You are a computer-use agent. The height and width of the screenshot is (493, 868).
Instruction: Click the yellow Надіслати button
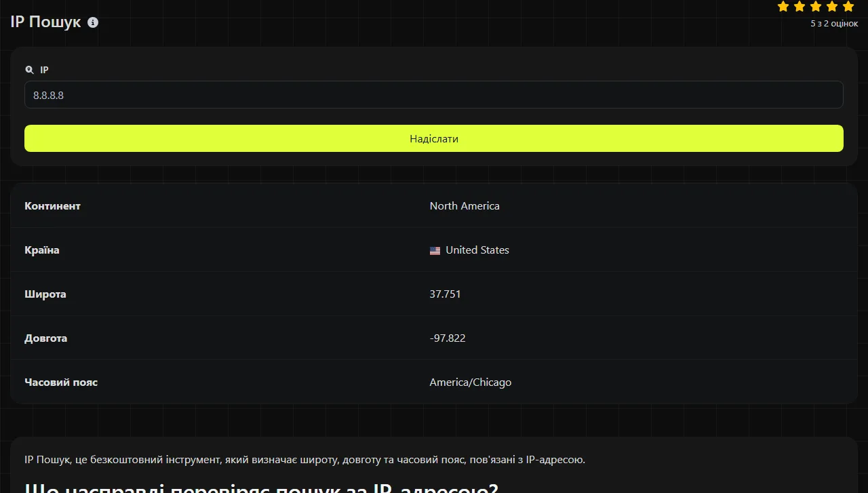click(434, 138)
